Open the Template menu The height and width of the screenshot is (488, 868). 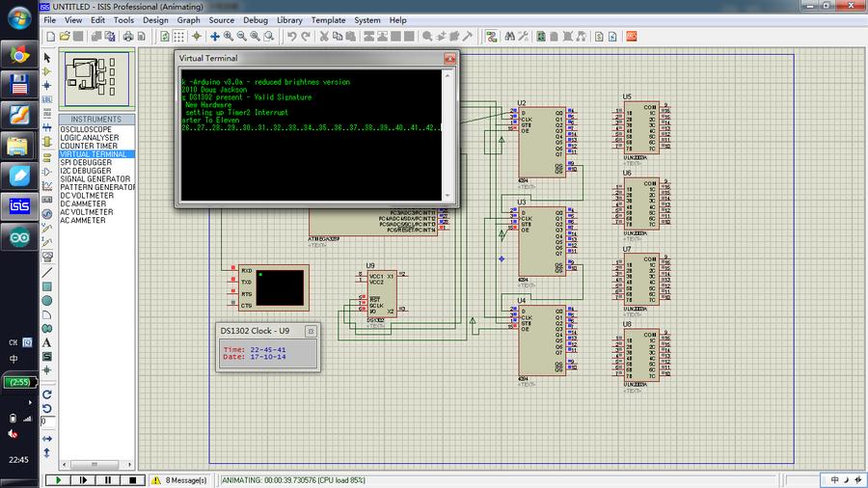[x=328, y=20]
